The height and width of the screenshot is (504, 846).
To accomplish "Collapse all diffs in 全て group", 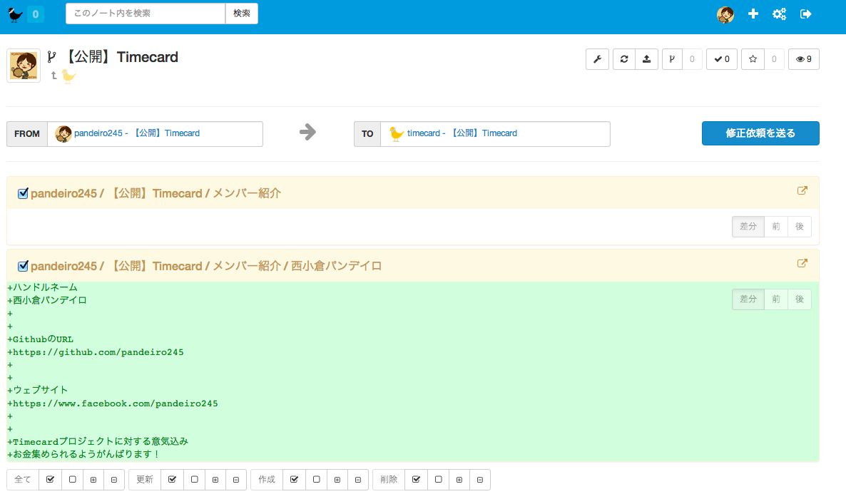I will click(x=114, y=480).
